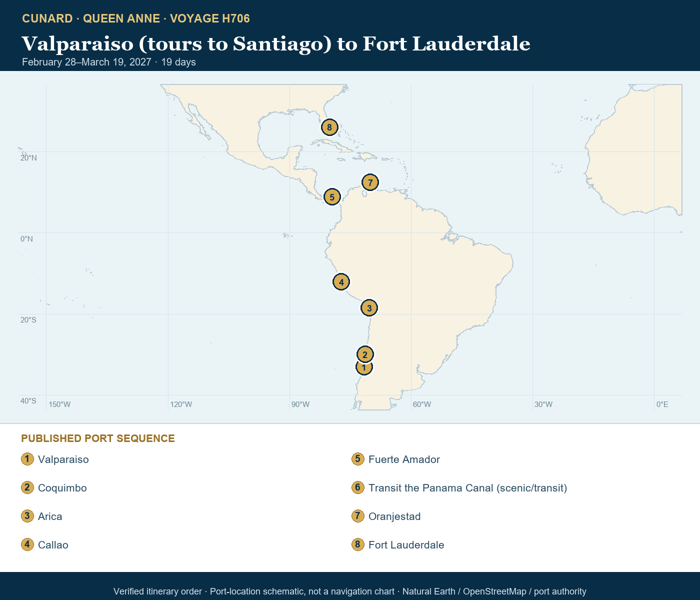Click the 120°W longitude label
700x600 pixels.
point(181,404)
